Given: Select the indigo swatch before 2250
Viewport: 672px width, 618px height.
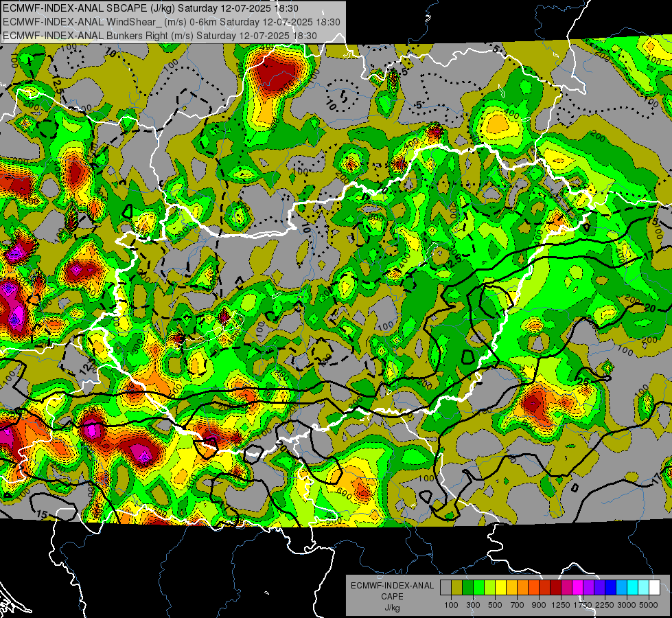Looking at the screenshot, I should pyautogui.click(x=599, y=587).
